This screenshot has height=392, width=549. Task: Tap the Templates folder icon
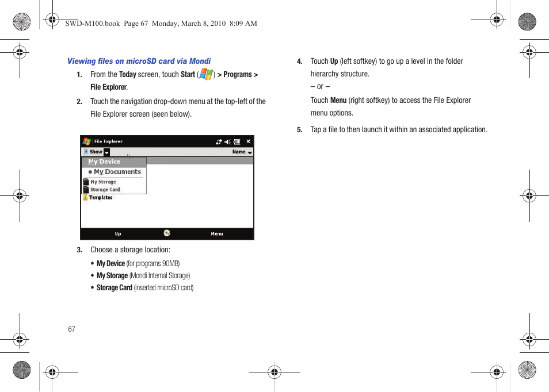tap(85, 198)
